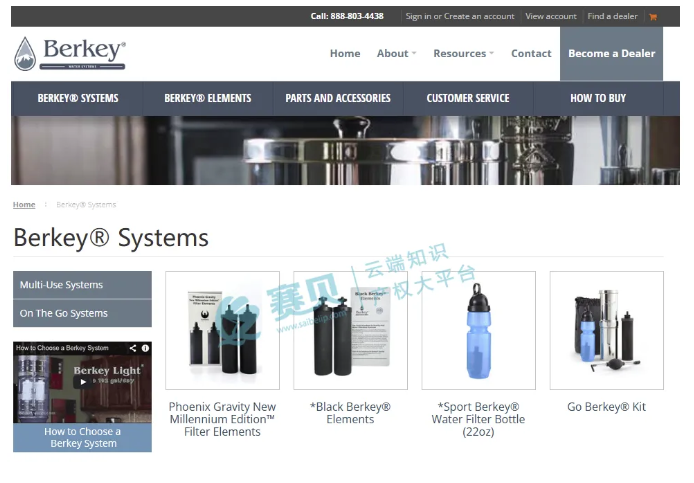Image resolution: width=694 pixels, height=483 pixels.
Task: Click the Home breadcrumb link
Action: tap(24, 205)
